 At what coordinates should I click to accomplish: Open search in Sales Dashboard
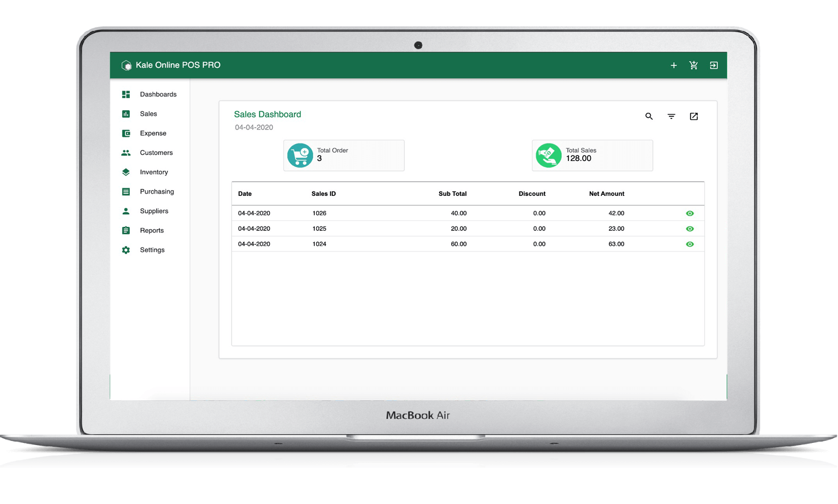click(649, 116)
